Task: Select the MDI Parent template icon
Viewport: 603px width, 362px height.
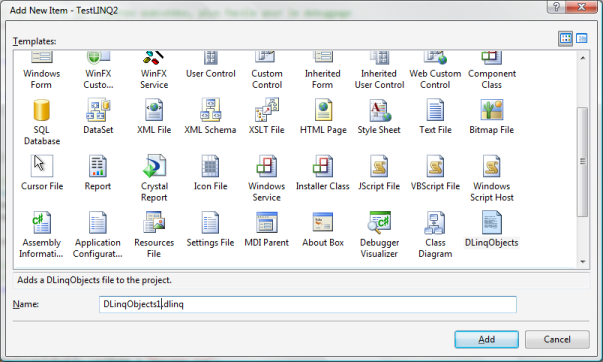Action: pos(267,222)
